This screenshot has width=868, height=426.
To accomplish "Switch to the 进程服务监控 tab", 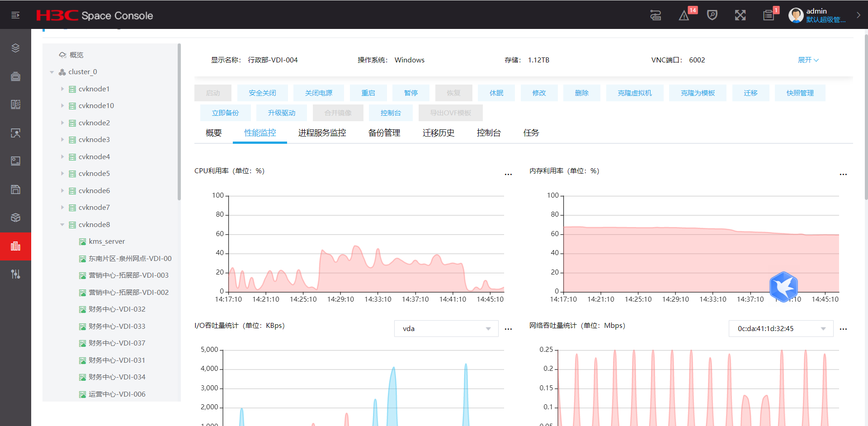I will pyautogui.click(x=322, y=133).
